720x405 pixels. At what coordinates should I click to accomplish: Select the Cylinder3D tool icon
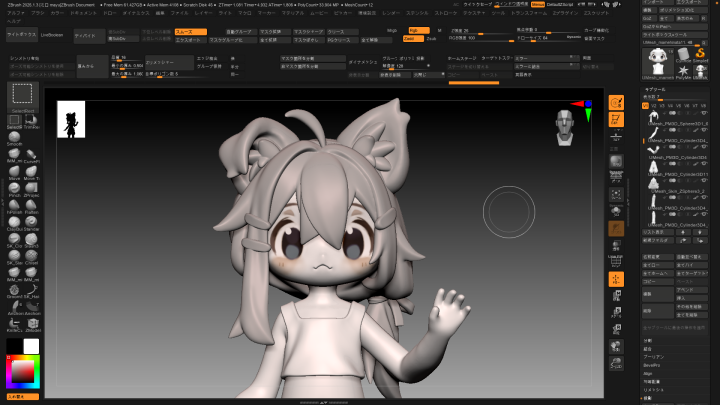coord(683,54)
